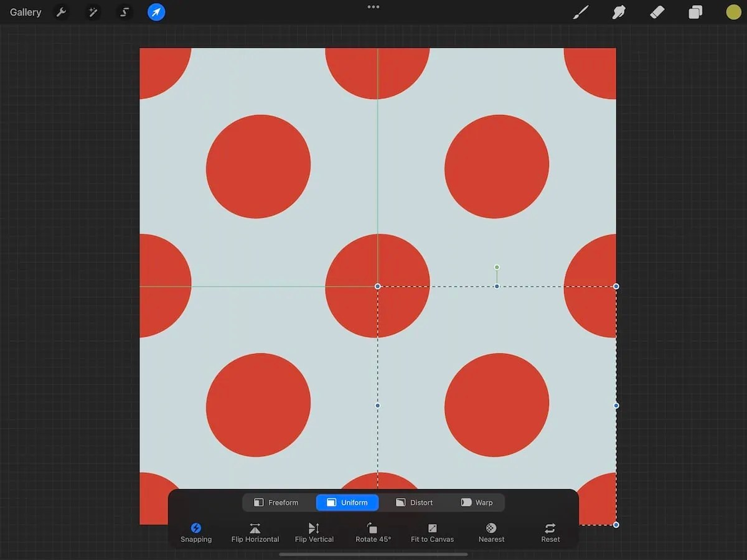The image size is (747, 560).
Task: Open the Smudge tool
Action: pyautogui.click(x=618, y=12)
